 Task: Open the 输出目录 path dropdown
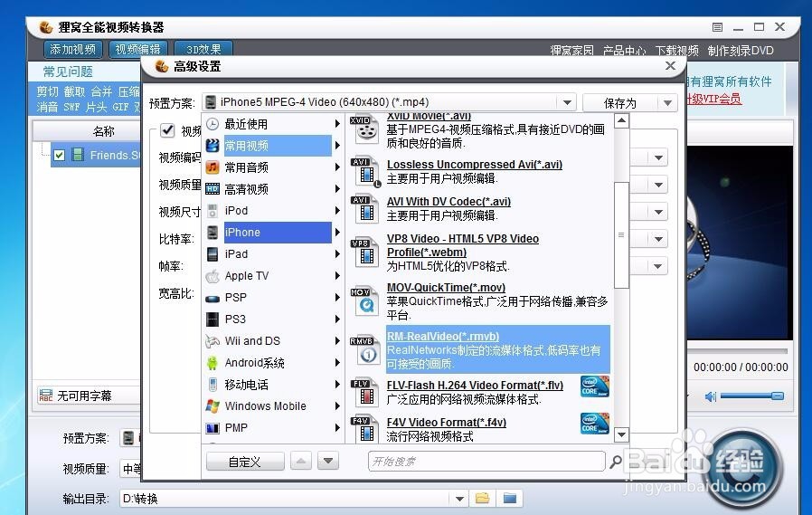(458, 499)
